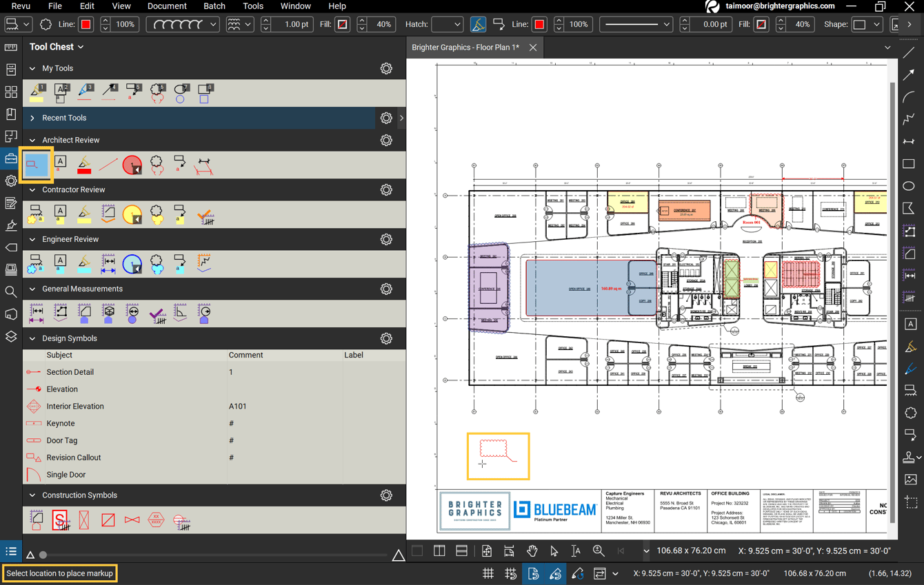Collapse the Architect Review section

[32, 140]
